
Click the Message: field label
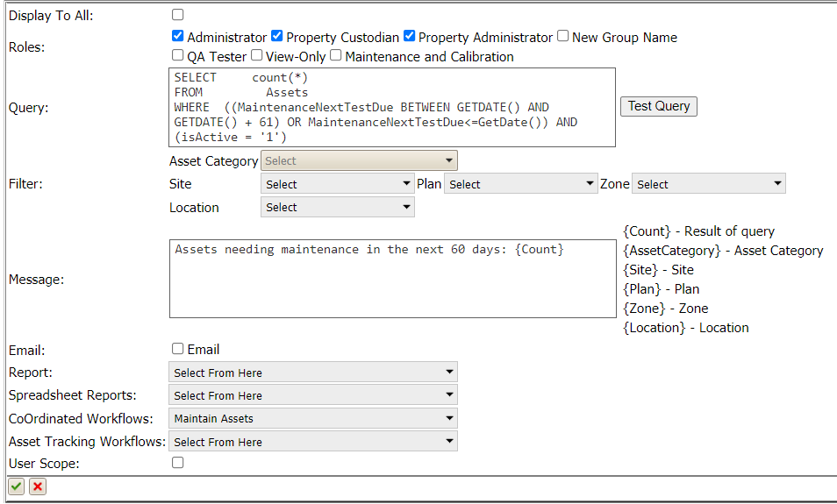click(x=36, y=280)
